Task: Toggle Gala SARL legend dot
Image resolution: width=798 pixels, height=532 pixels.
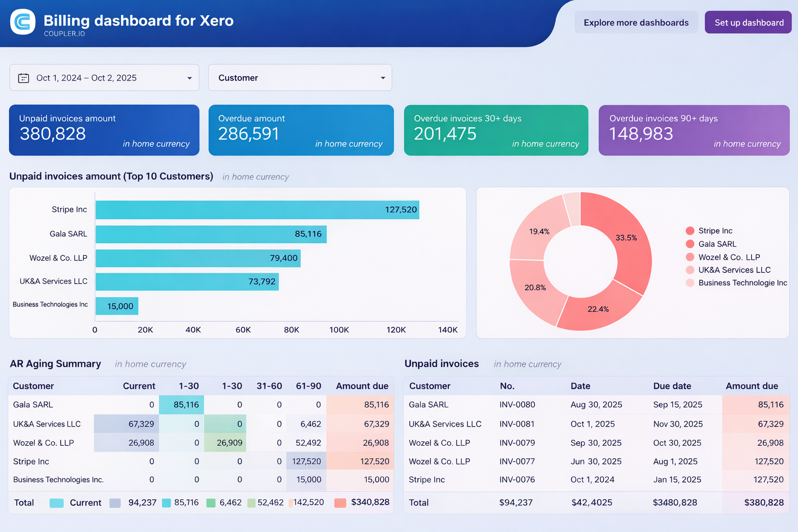Action: point(690,244)
